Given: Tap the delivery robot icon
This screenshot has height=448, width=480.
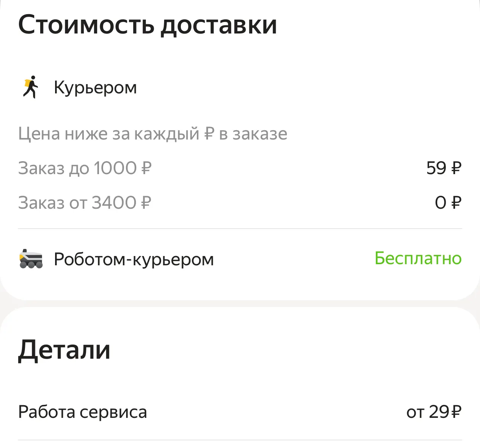Looking at the screenshot, I should coord(31,259).
